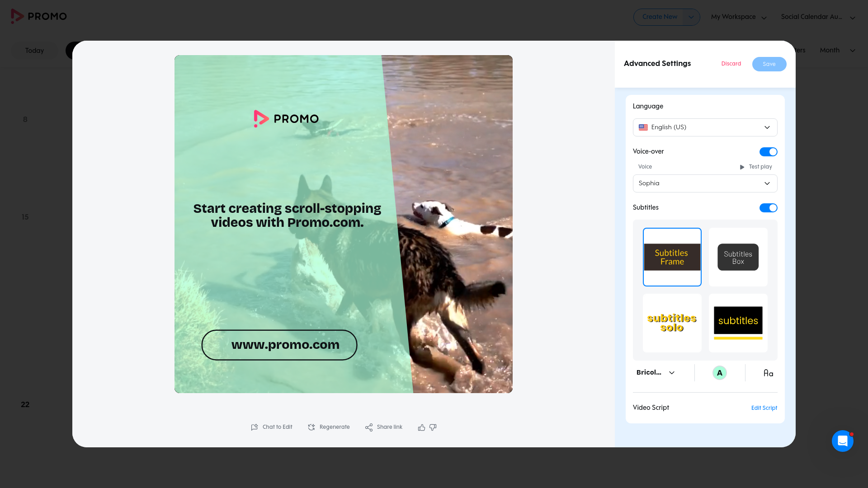Open Edit Script link

click(x=764, y=408)
